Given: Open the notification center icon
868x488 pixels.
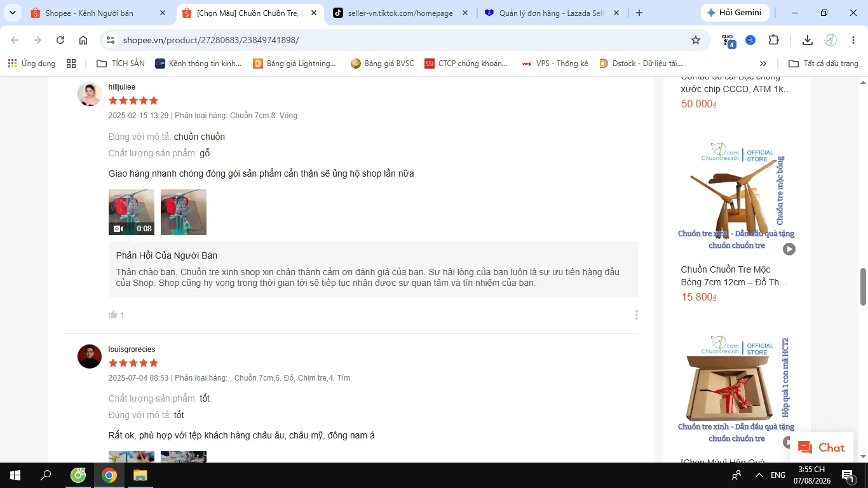Looking at the screenshot, I should click(848, 475).
